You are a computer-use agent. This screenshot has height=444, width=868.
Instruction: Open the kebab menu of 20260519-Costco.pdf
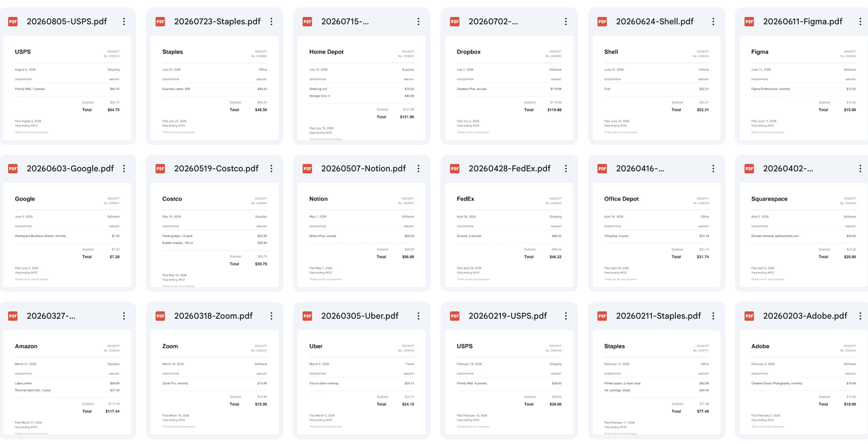tap(271, 169)
